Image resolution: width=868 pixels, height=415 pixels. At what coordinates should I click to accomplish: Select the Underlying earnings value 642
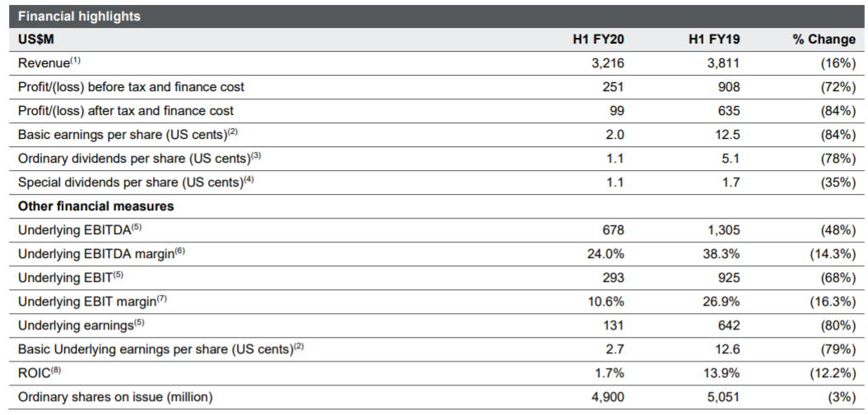728,325
